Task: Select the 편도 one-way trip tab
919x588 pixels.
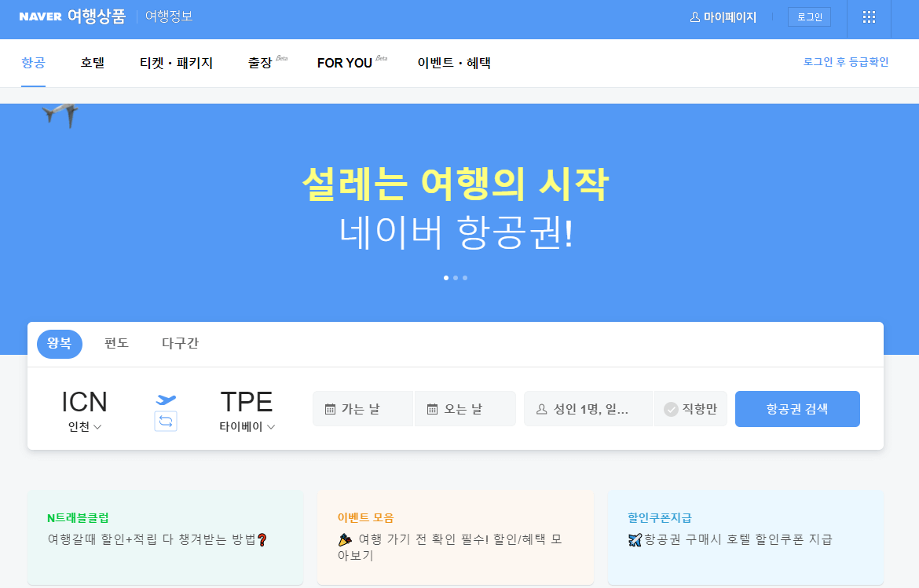Action: pos(115,344)
